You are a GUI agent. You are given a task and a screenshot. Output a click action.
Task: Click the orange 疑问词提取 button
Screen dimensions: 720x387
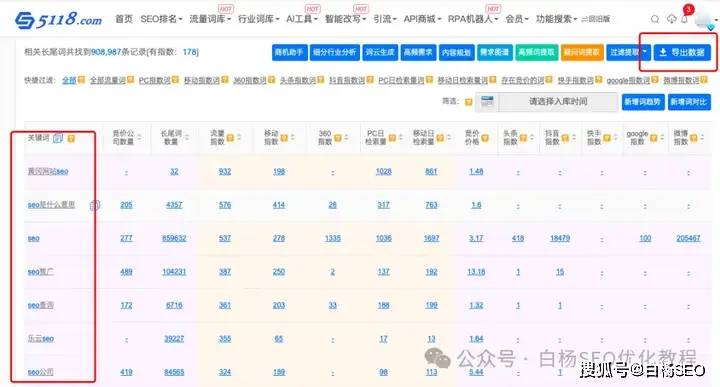582,52
